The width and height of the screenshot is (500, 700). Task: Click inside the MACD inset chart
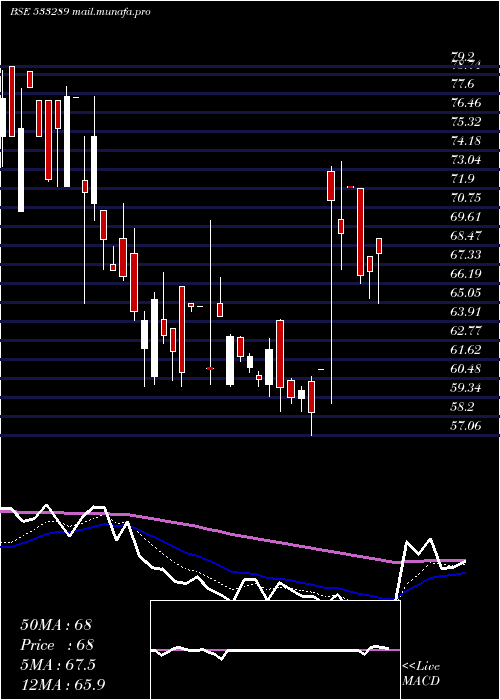[275, 650]
